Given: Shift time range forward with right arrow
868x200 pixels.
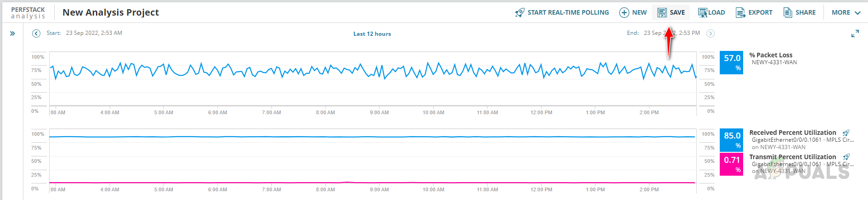Looking at the screenshot, I should [710, 33].
